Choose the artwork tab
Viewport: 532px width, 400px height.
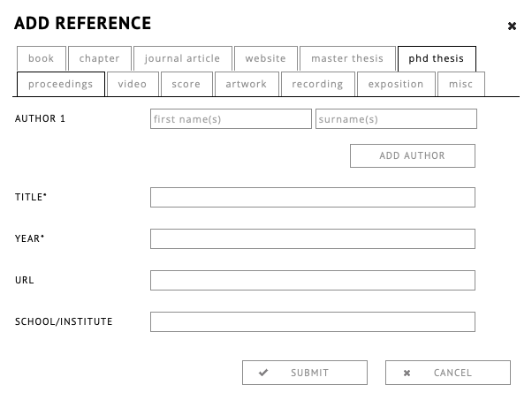[x=246, y=84]
